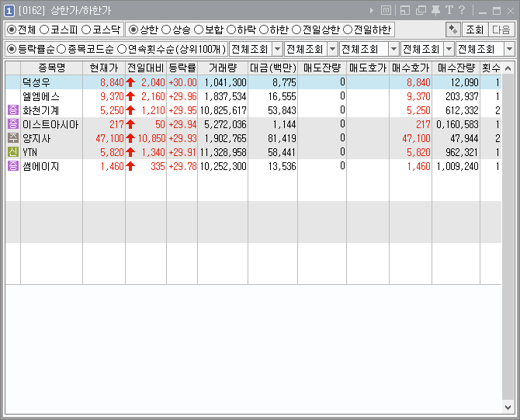Select the 상한 radio button
Screen dimensions: 520x420
coord(133,30)
